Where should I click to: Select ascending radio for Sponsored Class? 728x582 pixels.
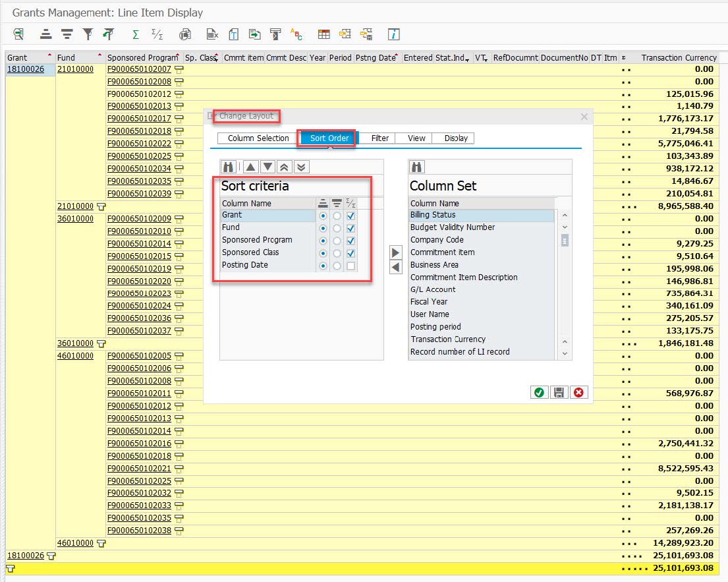click(323, 254)
